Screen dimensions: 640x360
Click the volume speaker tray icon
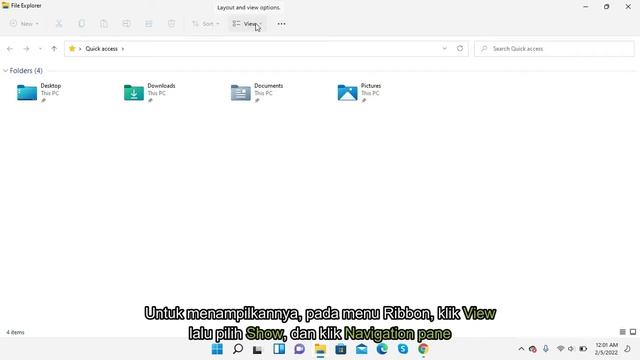pyautogui.click(x=571, y=349)
